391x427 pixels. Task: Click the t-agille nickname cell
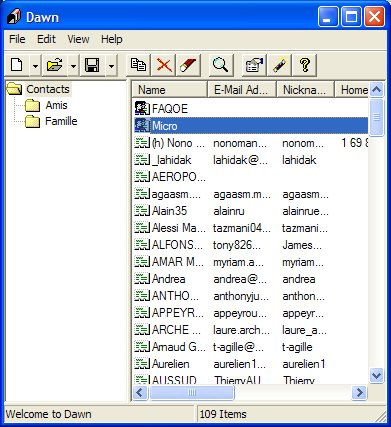click(x=297, y=347)
